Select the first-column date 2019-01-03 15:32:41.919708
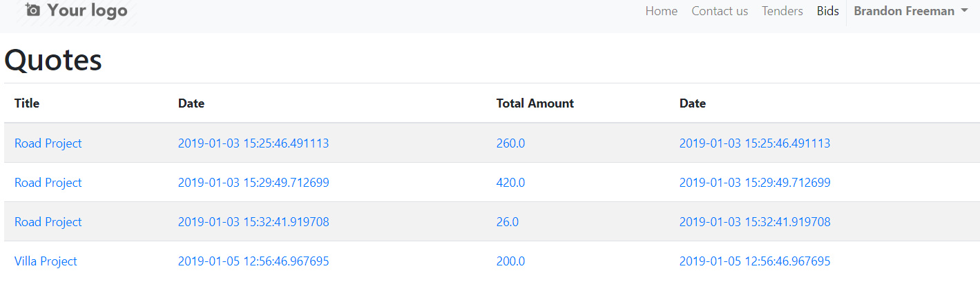This screenshot has height=282, width=980. click(253, 222)
